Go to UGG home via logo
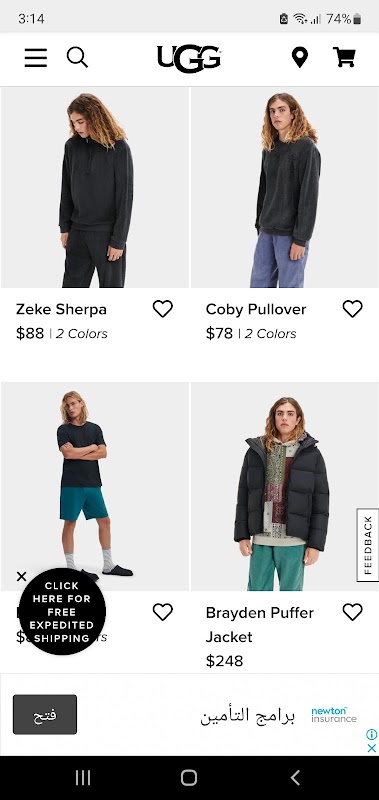This screenshot has height=800, width=379. click(189, 58)
